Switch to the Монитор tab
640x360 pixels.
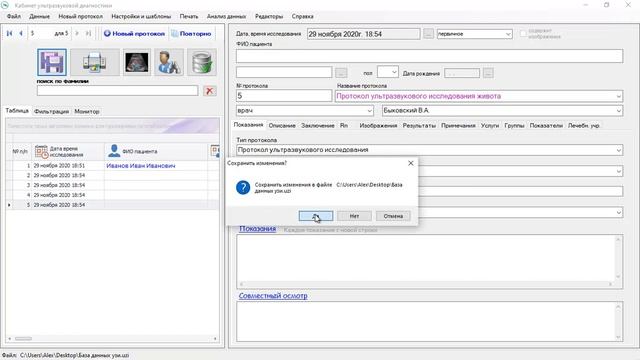(87, 111)
